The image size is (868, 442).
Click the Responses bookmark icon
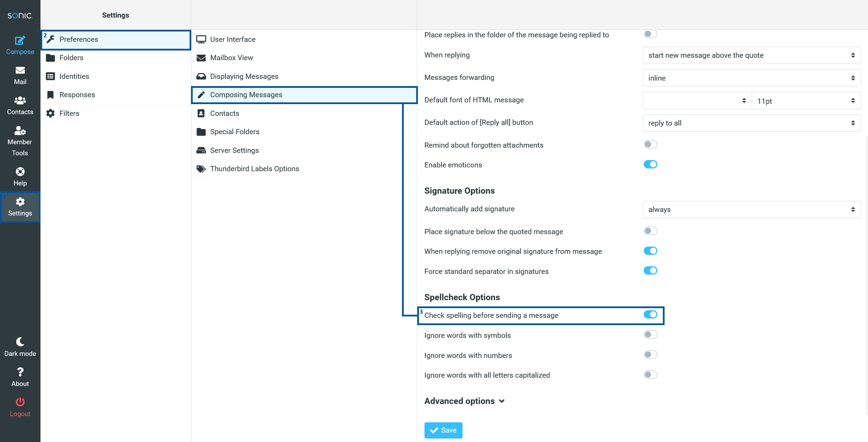(x=51, y=95)
